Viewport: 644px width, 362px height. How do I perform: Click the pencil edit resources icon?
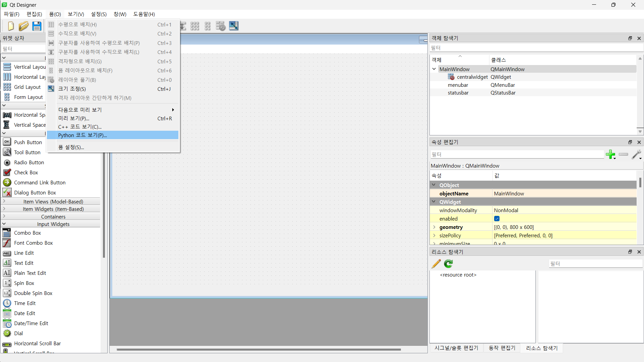click(436, 264)
